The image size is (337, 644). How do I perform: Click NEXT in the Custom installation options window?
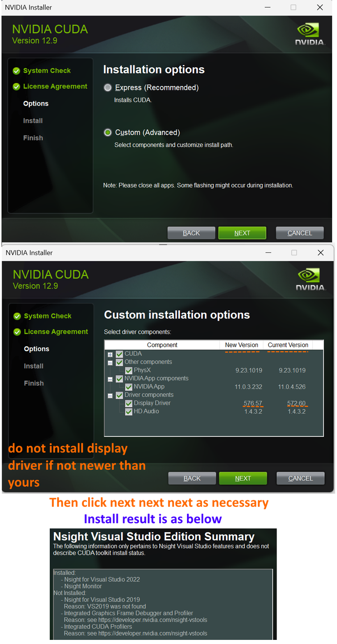click(x=243, y=478)
